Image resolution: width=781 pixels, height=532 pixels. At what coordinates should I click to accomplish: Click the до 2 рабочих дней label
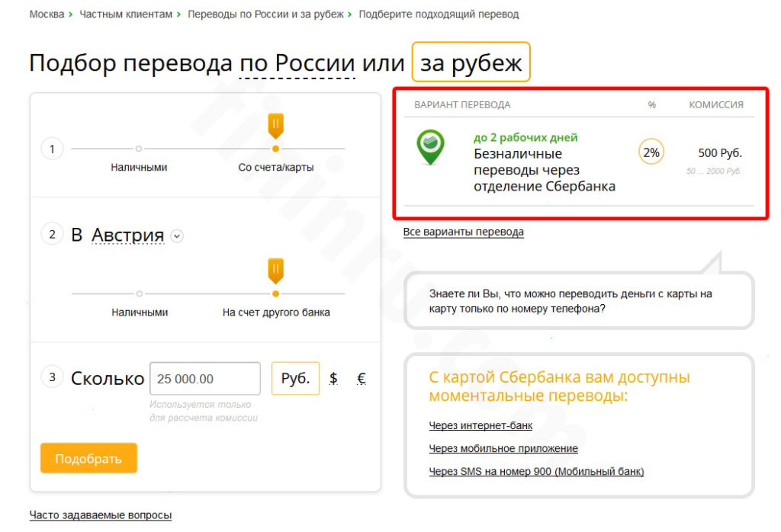pos(525,137)
